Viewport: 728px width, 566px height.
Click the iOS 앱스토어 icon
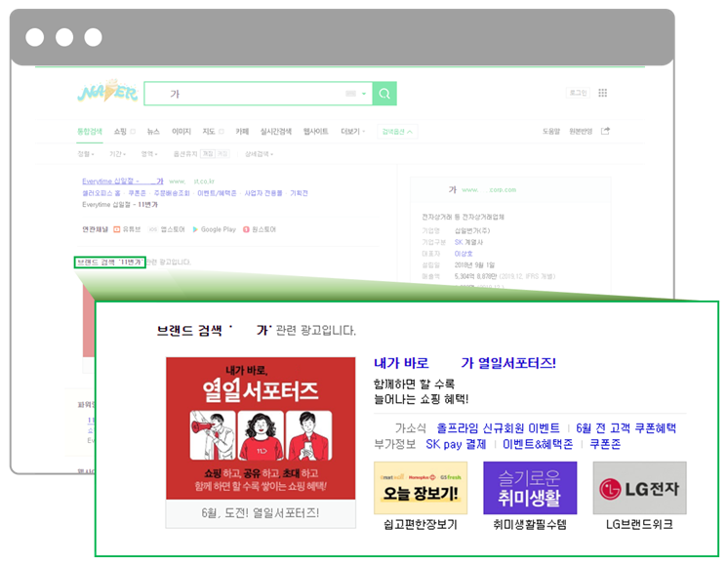tap(153, 229)
